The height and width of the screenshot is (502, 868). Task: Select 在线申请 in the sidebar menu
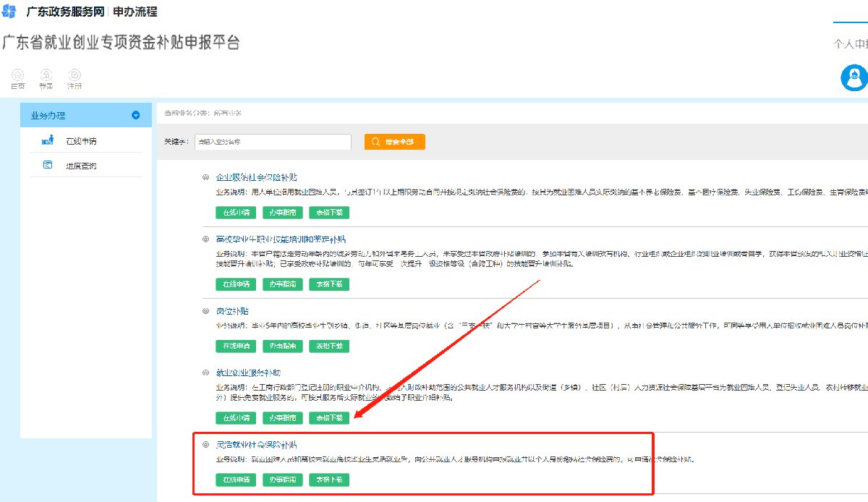(81, 141)
